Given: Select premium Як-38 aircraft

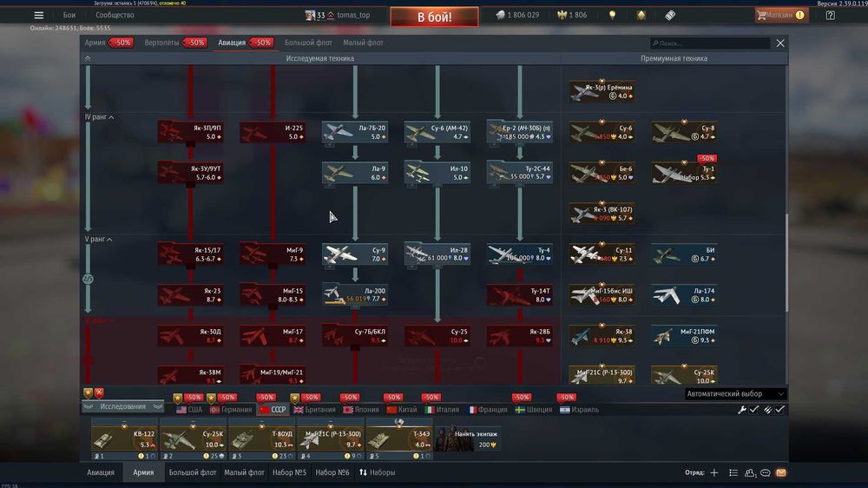Looking at the screenshot, I should [x=602, y=336].
